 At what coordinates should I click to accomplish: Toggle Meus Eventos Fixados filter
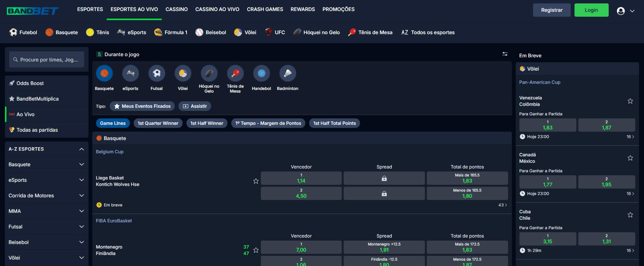[x=142, y=106]
